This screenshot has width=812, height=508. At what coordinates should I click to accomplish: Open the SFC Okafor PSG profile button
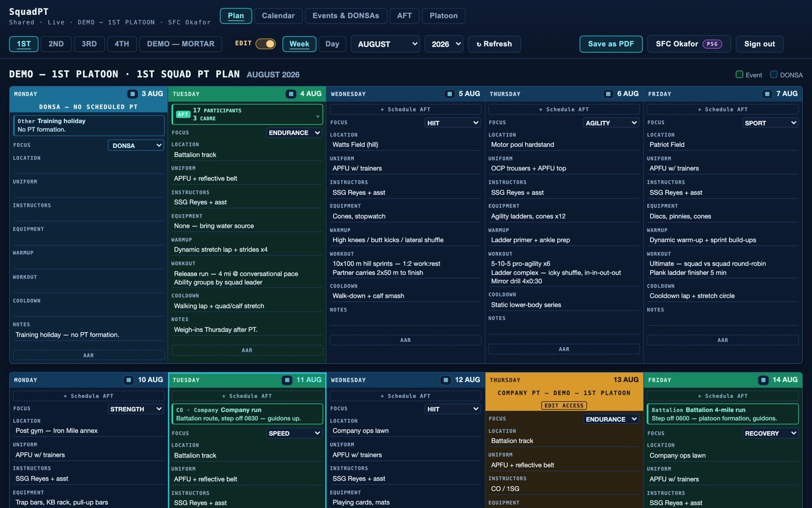point(689,44)
